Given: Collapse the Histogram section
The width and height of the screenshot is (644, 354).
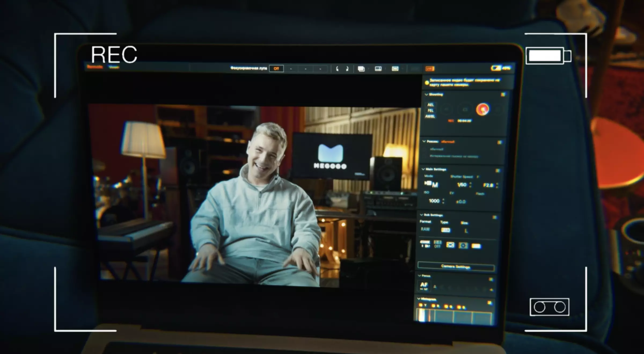Looking at the screenshot, I should pos(419,299).
